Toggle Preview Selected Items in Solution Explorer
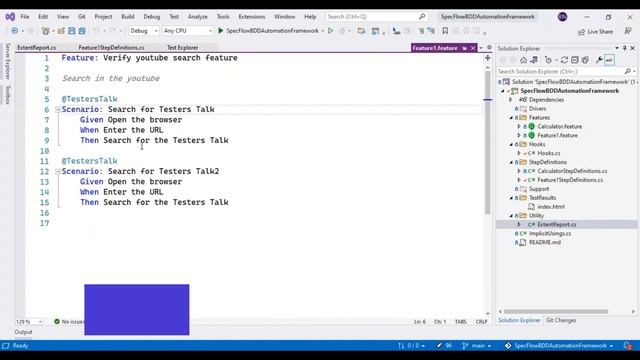This screenshot has height=360, width=640. (609, 60)
